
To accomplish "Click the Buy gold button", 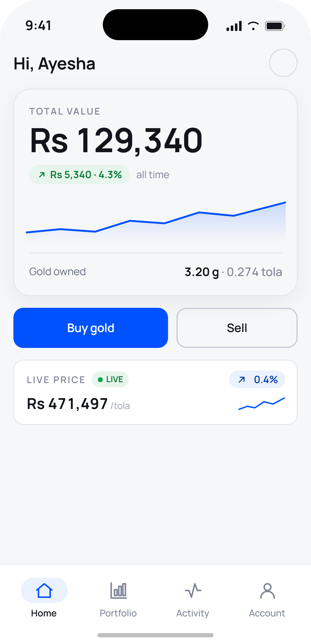I will [x=91, y=328].
